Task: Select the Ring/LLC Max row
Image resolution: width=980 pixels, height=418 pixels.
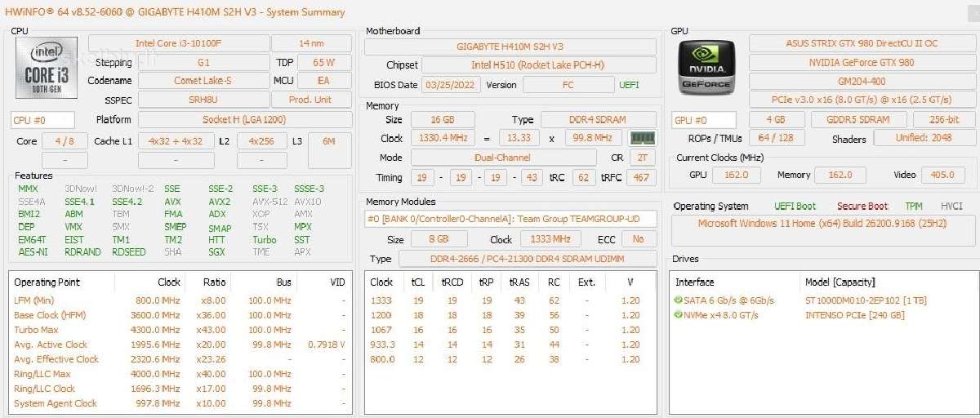Action: pos(180,374)
